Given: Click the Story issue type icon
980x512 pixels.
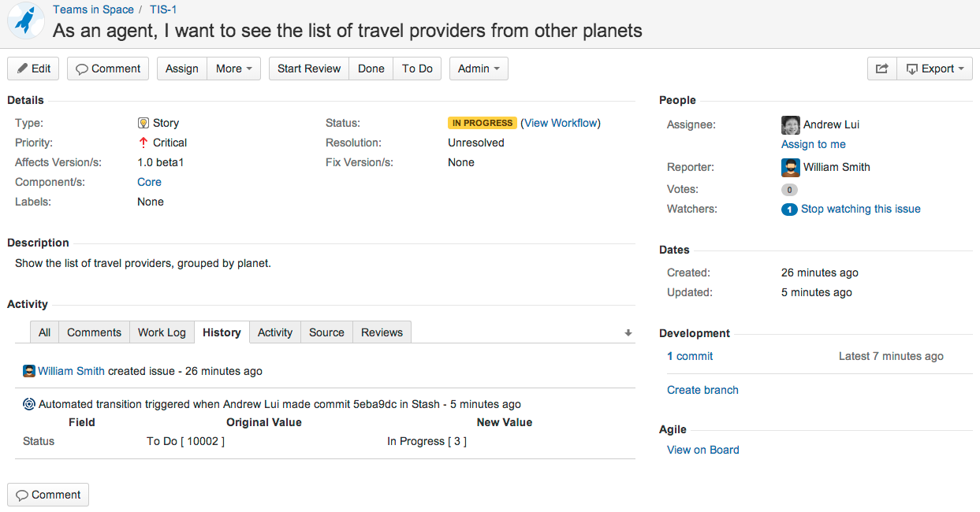Looking at the screenshot, I should [143, 123].
